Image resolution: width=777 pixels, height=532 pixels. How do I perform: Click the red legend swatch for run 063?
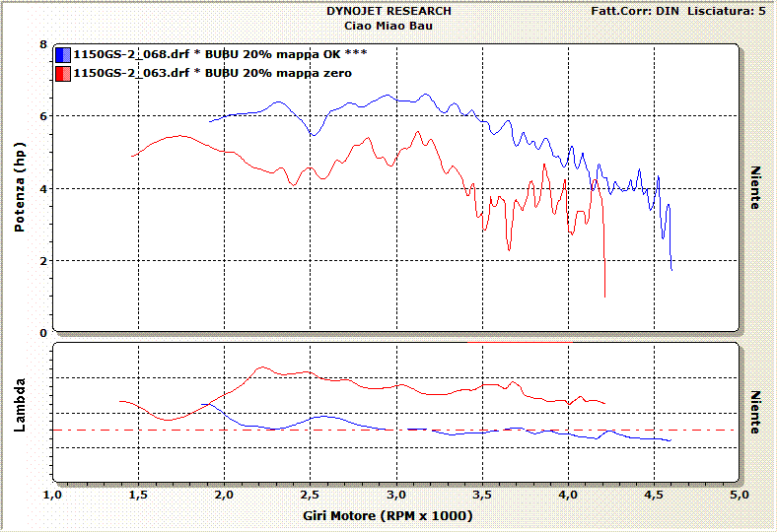[x=63, y=73]
